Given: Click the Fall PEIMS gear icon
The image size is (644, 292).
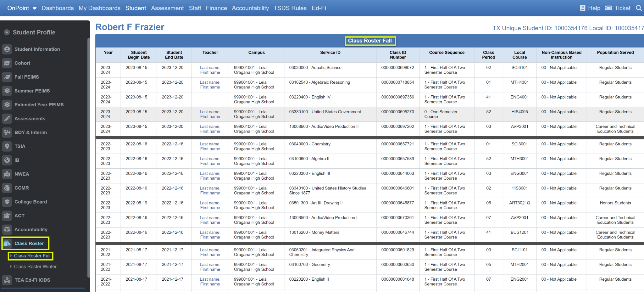Looking at the screenshot, I should [x=7, y=77].
